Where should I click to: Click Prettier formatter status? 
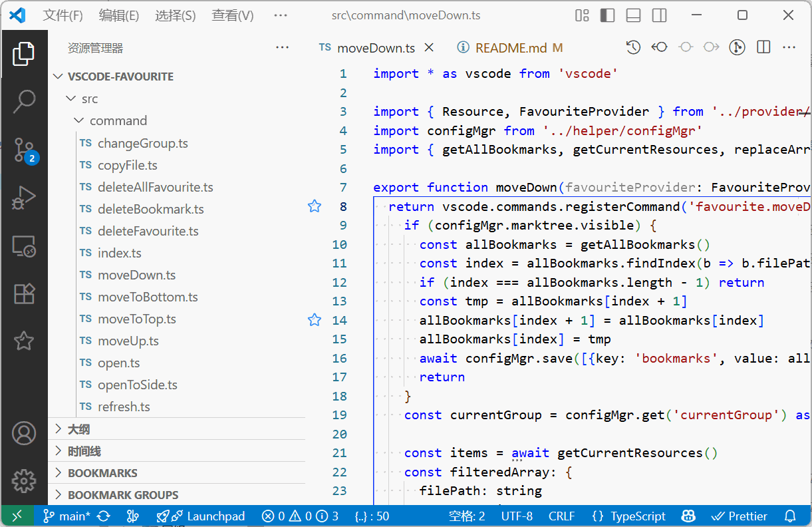click(x=740, y=516)
